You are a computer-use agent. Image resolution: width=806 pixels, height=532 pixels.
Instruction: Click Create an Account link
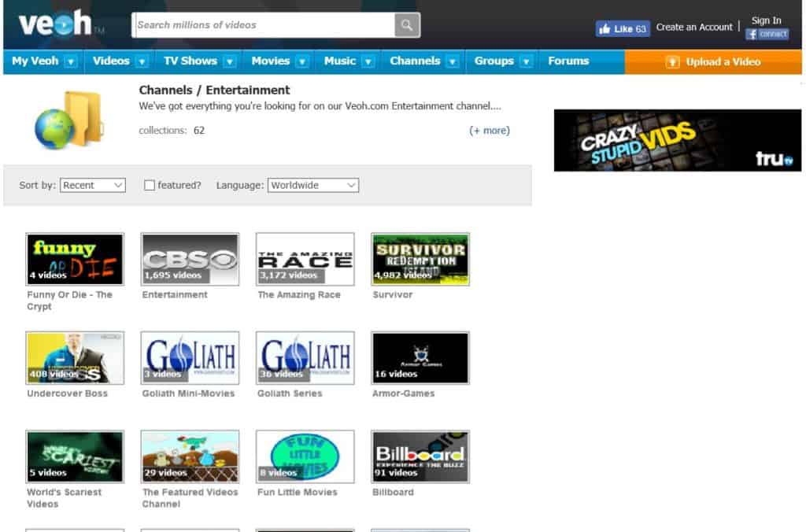pyautogui.click(x=694, y=27)
